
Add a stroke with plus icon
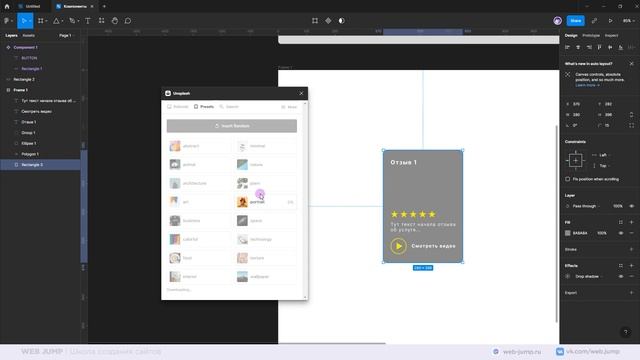coord(631,249)
